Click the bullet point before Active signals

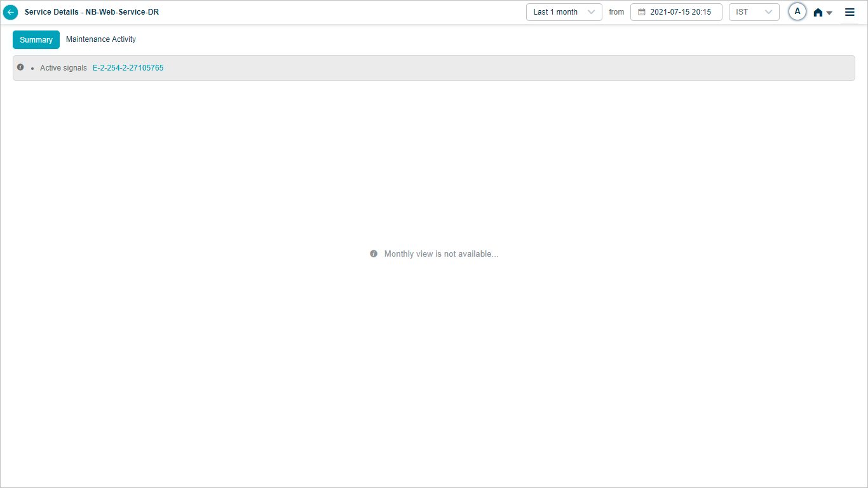coord(32,68)
